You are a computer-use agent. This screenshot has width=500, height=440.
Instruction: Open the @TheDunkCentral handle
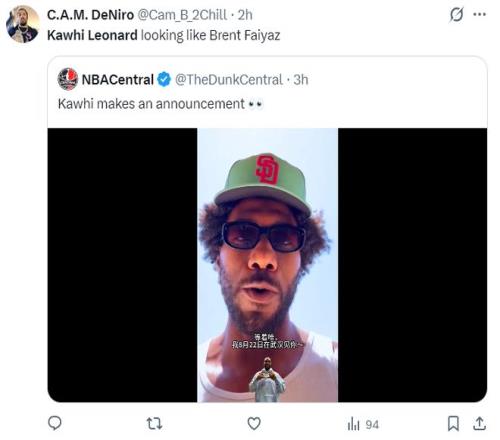[229, 80]
